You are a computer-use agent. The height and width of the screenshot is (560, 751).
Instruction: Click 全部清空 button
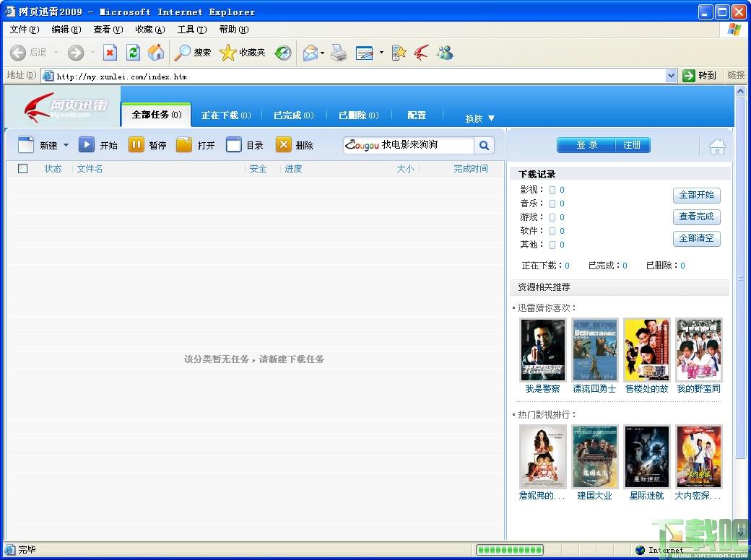[x=696, y=238]
